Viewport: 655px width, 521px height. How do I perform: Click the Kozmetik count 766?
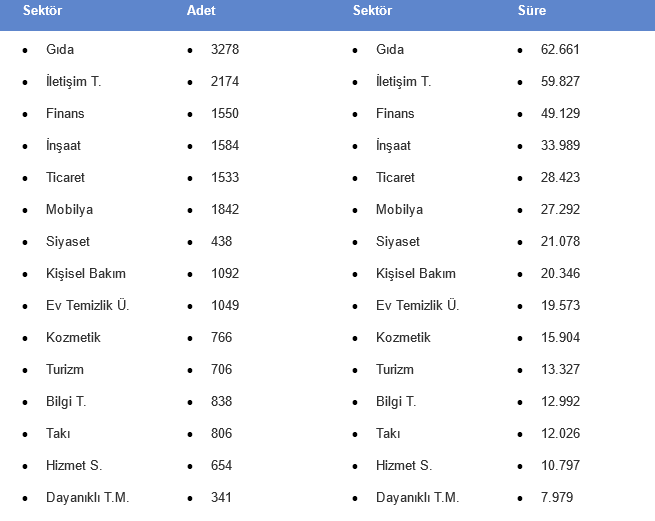coord(221,338)
